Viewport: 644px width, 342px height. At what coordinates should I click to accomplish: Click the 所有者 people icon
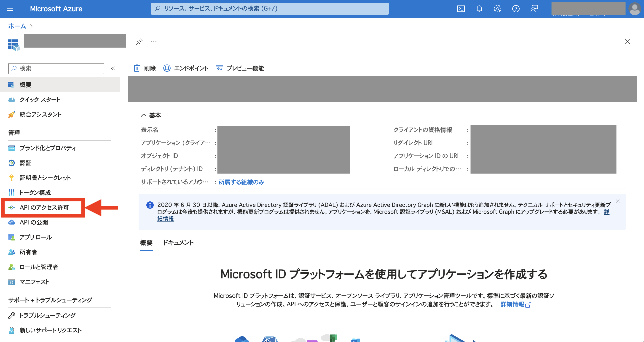pos(11,252)
